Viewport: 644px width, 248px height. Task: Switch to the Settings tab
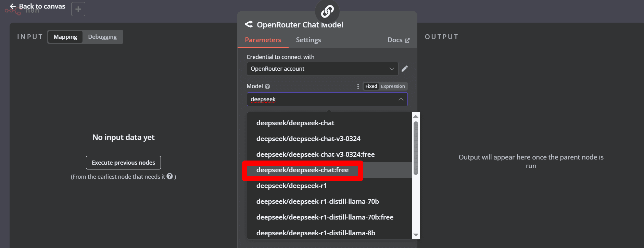pyautogui.click(x=308, y=40)
